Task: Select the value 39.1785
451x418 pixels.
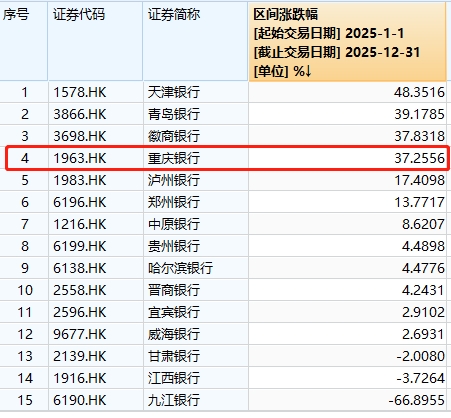Action: (x=419, y=114)
